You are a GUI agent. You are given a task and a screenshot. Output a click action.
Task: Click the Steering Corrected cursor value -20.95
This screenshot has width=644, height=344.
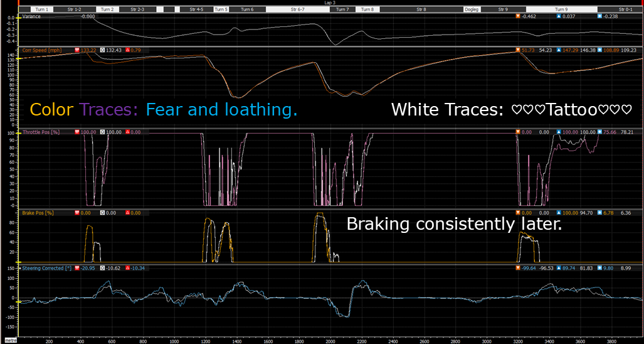point(88,268)
